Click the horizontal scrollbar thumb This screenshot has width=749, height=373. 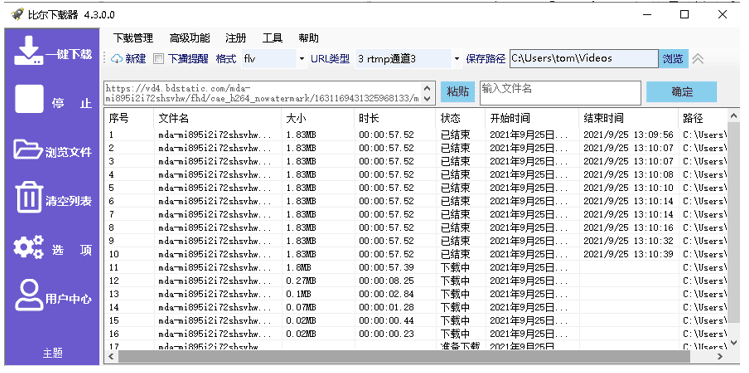(404, 357)
